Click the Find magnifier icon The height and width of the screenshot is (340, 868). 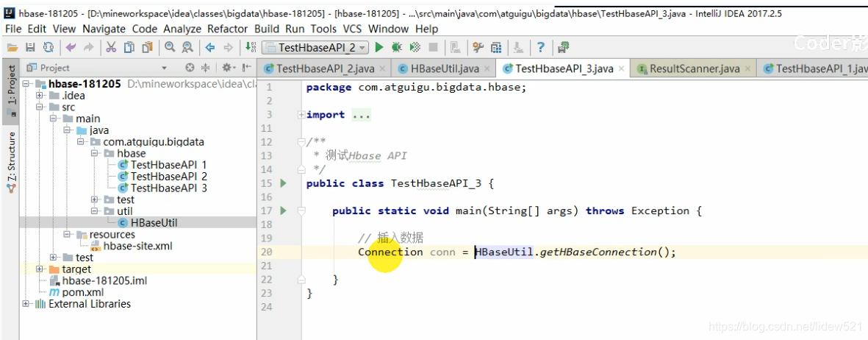pyautogui.click(x=170, y=48)
